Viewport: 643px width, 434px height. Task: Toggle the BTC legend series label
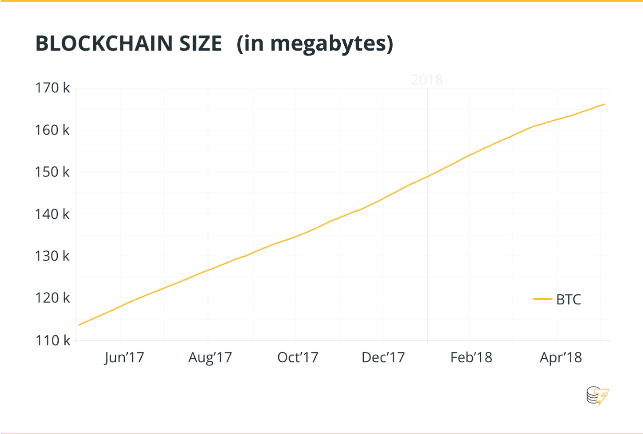tap(569, 299)
